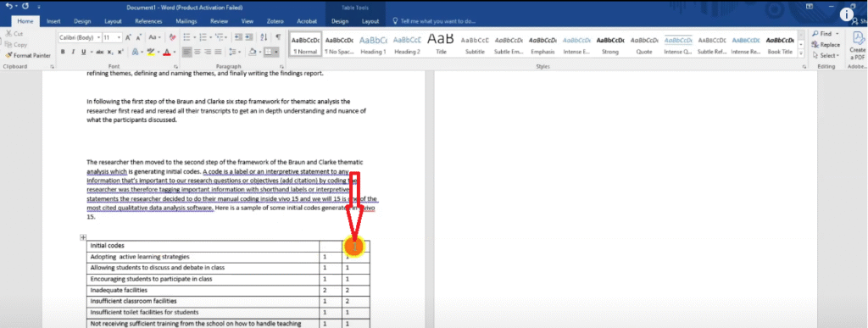Open the font size 11 dropdown
Viewport: 868px width, 328px height.
[x=120, y=37]
